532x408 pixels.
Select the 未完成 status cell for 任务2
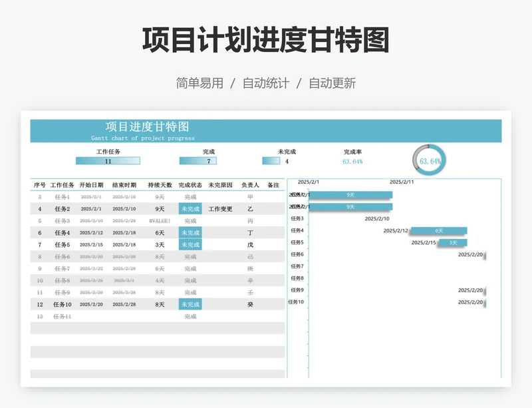190,209
